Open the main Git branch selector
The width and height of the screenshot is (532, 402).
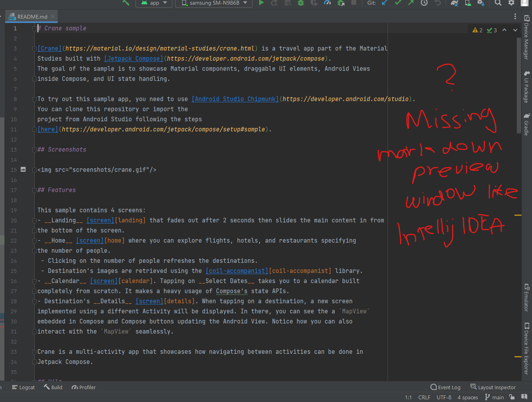[x=494, y=397]
